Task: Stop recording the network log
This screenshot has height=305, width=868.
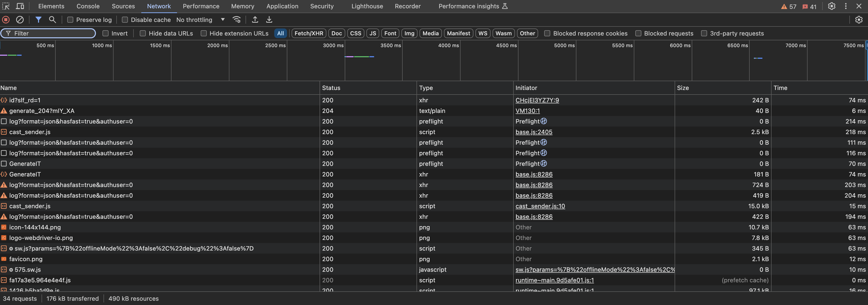Action: (6, 20)
